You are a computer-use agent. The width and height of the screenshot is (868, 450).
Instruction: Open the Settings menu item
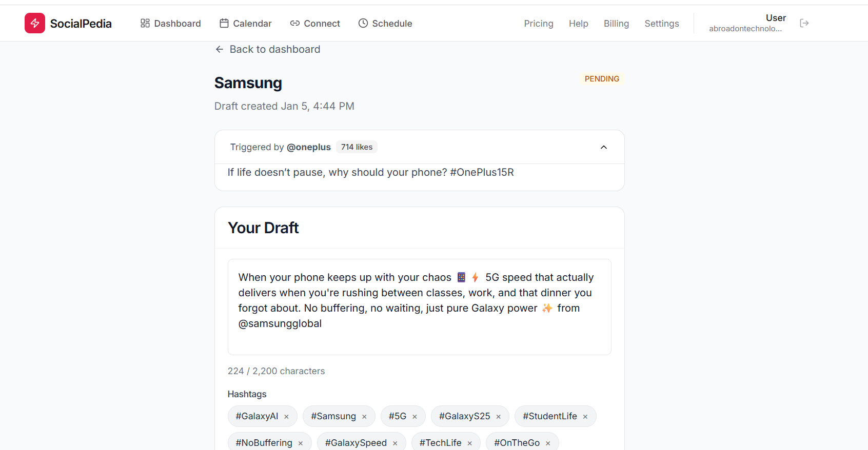[661, 23]
